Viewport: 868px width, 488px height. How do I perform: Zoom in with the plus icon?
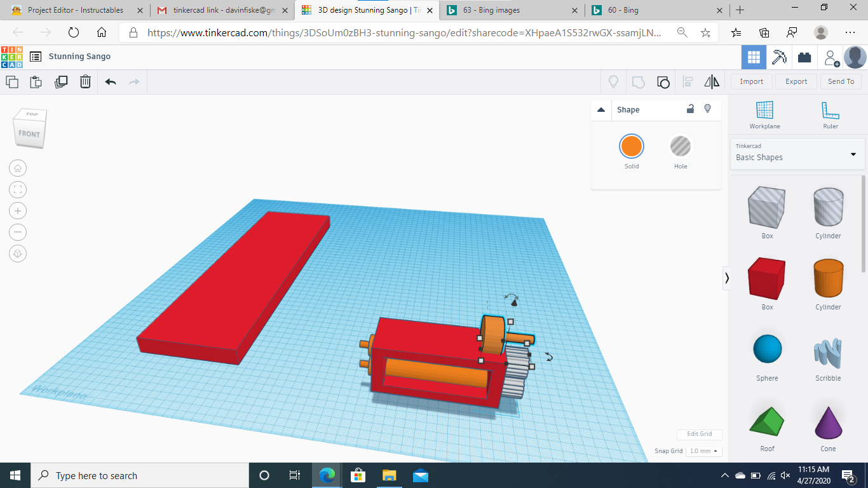(18, 211)
